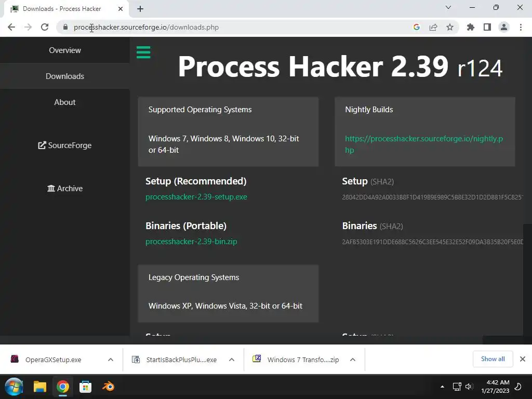The image size is (532, 399).
Task: Open clock showing 4:42 AM
Action: [495, 387]
